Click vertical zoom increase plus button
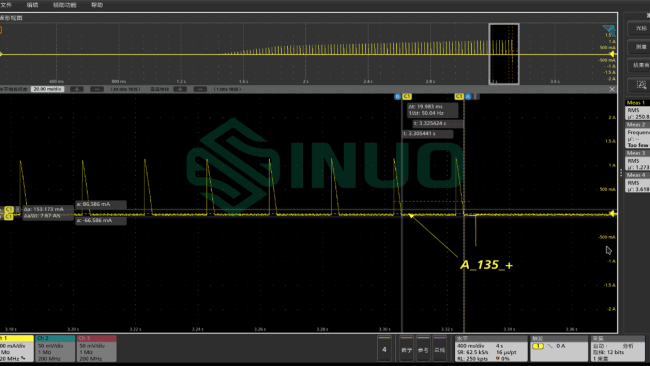This screenshot has width=650, height=366. pos(180,89)
